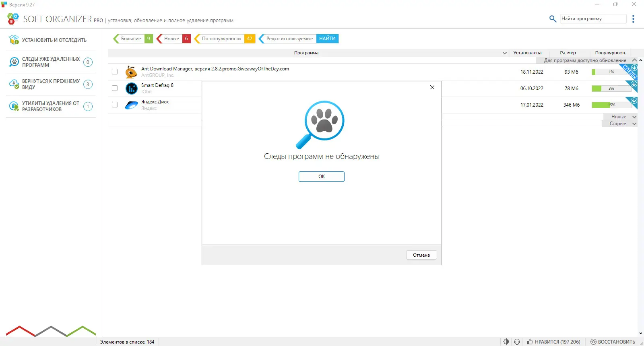
Task: Click the 'Отмена' button
Action: click(421, 255)
